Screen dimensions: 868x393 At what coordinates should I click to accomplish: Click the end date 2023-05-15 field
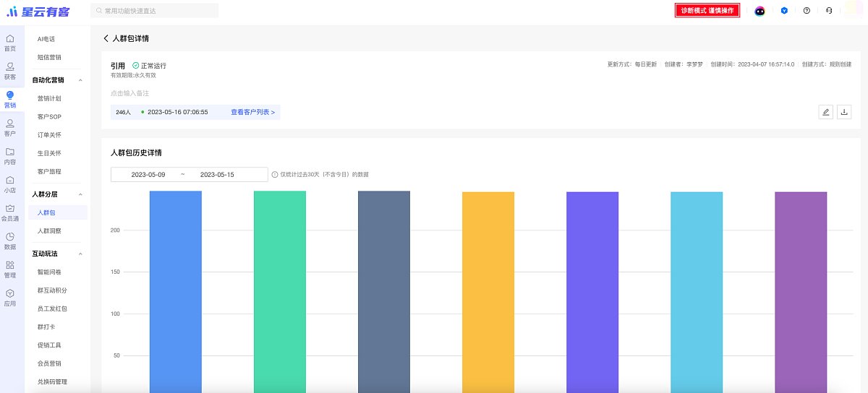point(217,175)
